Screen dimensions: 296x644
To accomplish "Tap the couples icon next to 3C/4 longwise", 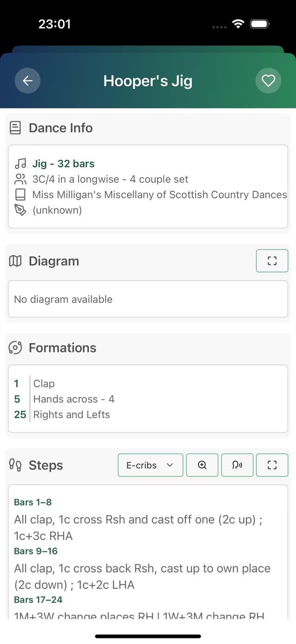I will click(x=20, y=179).
